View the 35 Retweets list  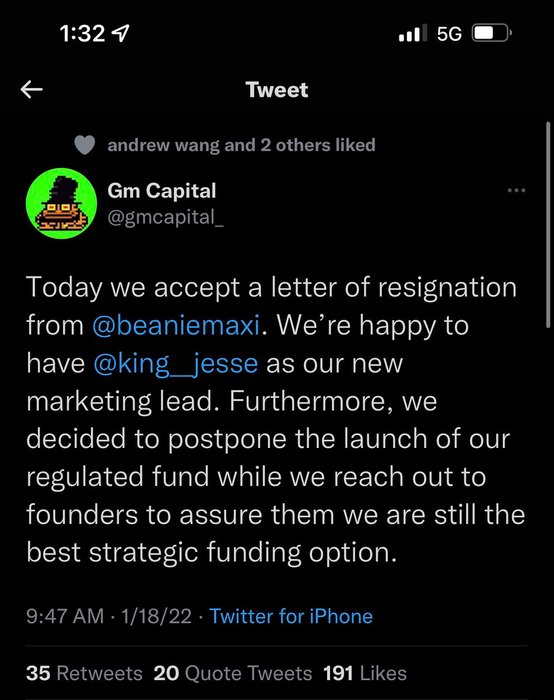tap(84, 673)
